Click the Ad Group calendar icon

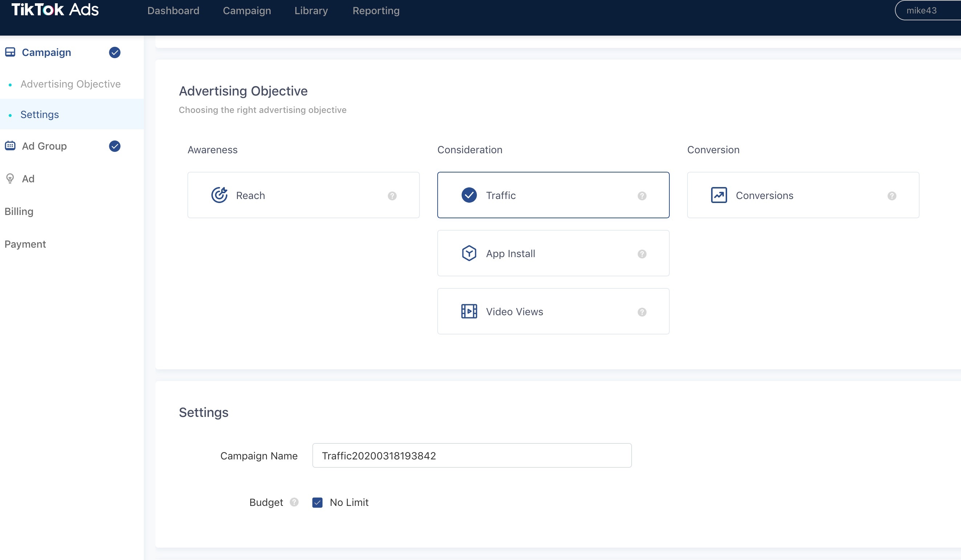(x=10, y=146)
